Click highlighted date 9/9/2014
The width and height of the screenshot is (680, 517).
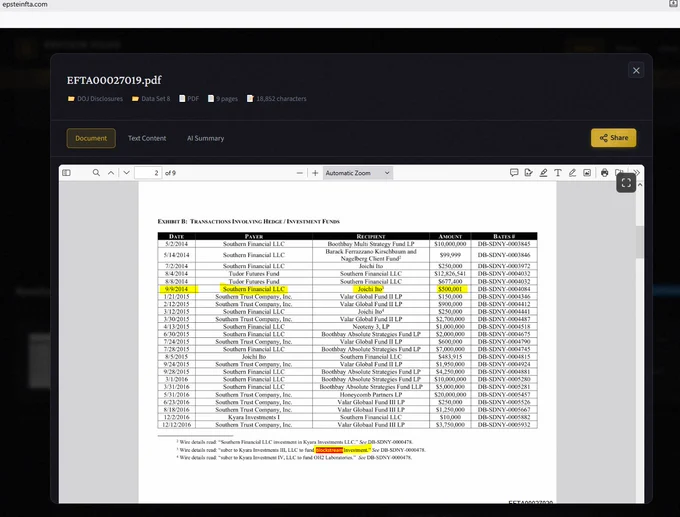tap(177, 289)
